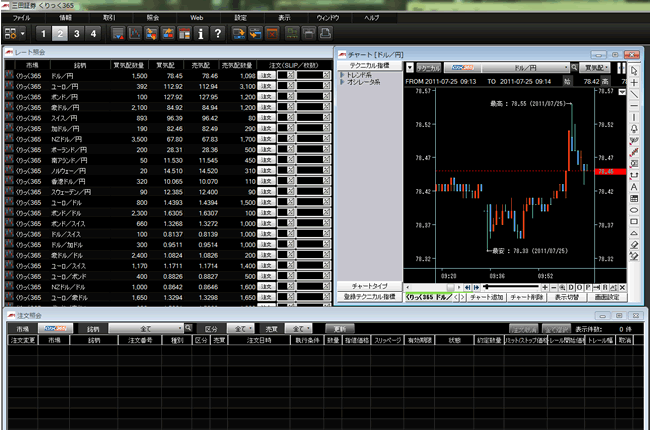The image size is (650, 430).
Task: Select the ellipse drawing tool
Action: pos(634,210)
